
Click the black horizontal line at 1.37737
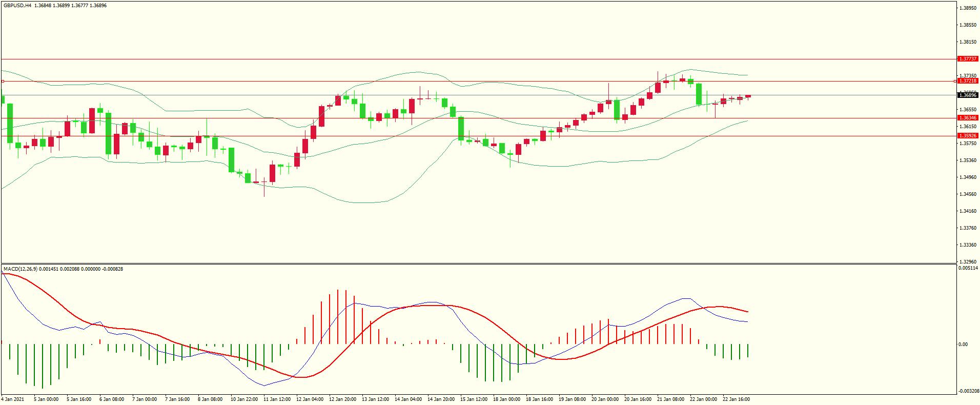point(479,59)
